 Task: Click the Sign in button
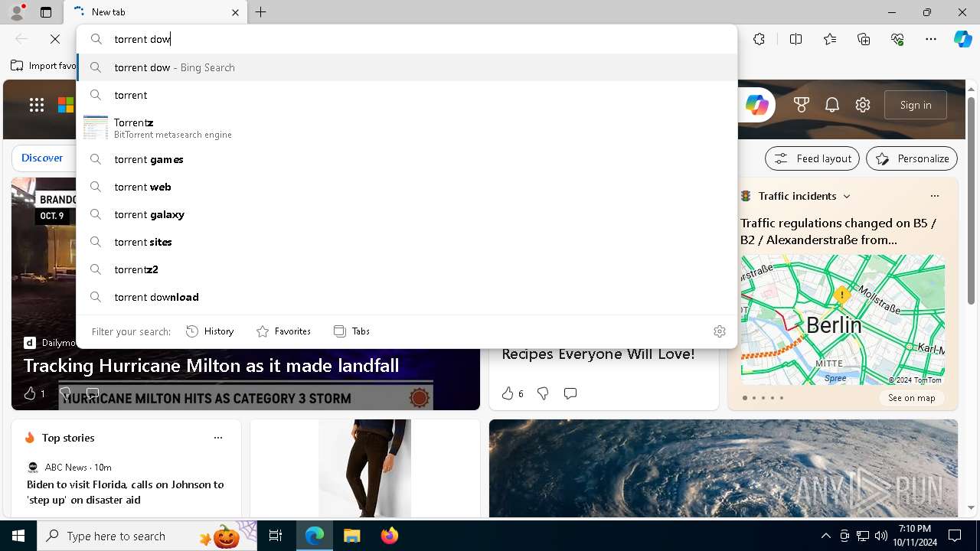click(916, 105)
